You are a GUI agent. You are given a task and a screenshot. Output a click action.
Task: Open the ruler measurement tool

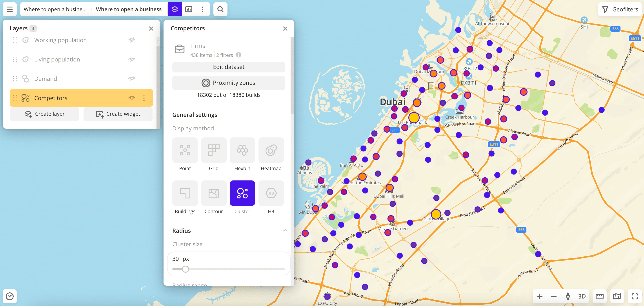pyautogui.click(x=599, y=296)
